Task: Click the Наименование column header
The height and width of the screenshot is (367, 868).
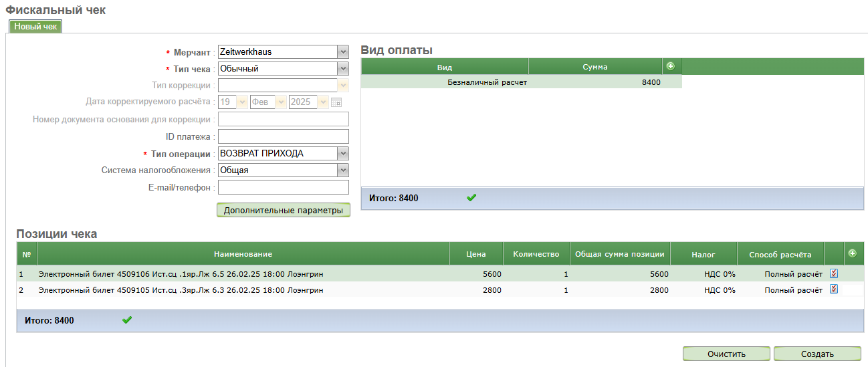Action: (x=243, y=254)
